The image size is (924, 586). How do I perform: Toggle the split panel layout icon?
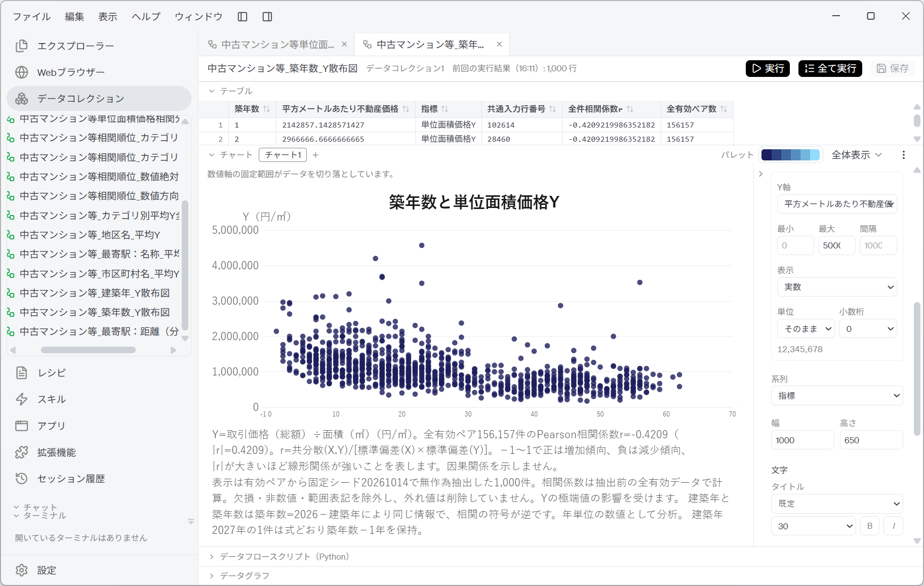click(267, 17)
